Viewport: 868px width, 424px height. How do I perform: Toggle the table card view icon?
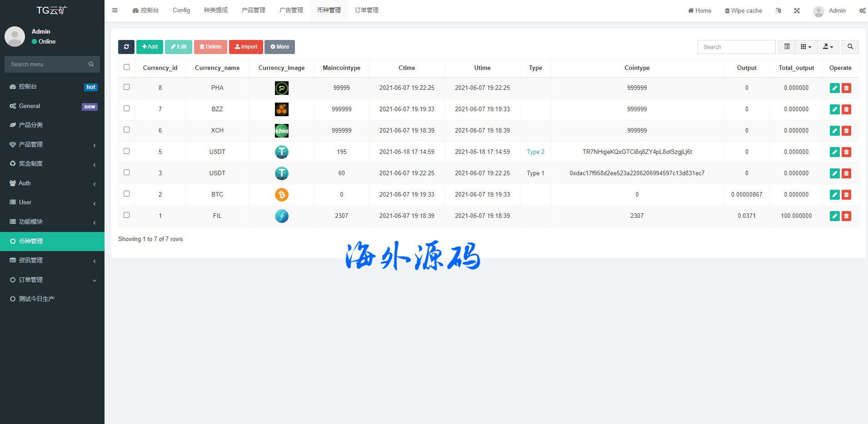click(x=787, y=47)
